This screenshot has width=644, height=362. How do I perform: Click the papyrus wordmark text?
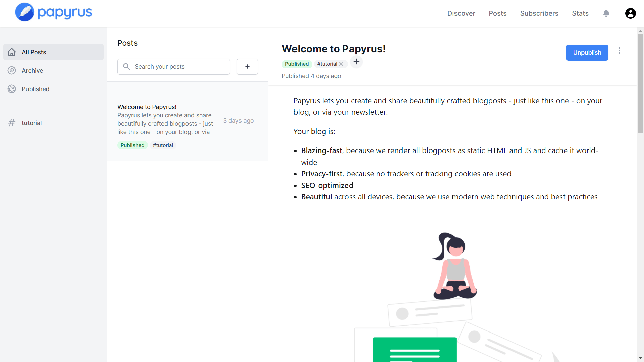point(65,13)
